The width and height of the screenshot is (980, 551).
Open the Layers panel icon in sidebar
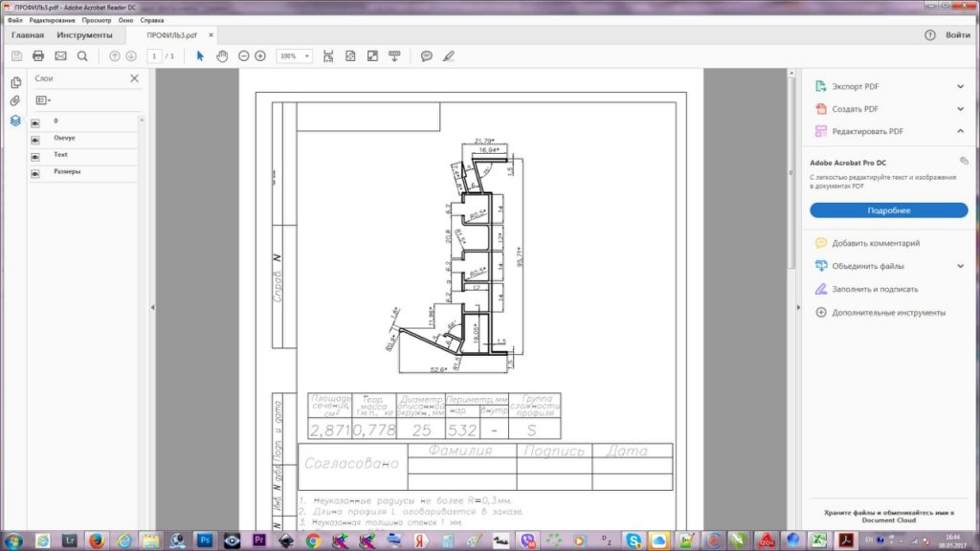15,121
